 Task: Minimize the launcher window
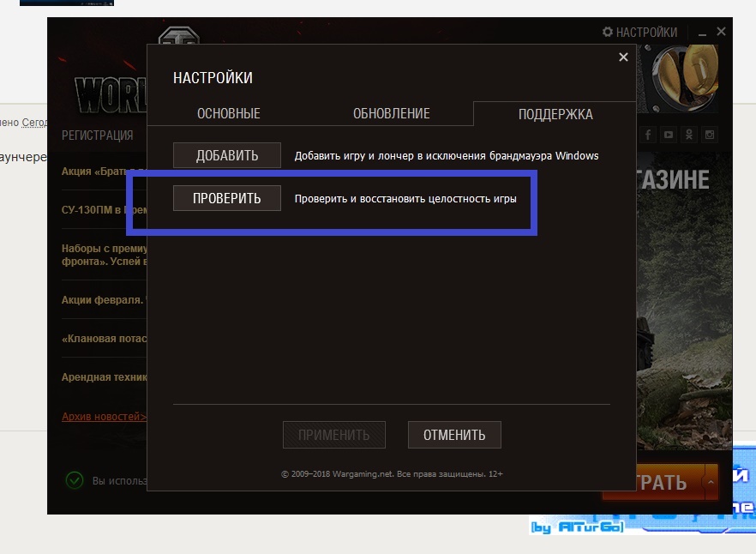[x=702, y=33]
